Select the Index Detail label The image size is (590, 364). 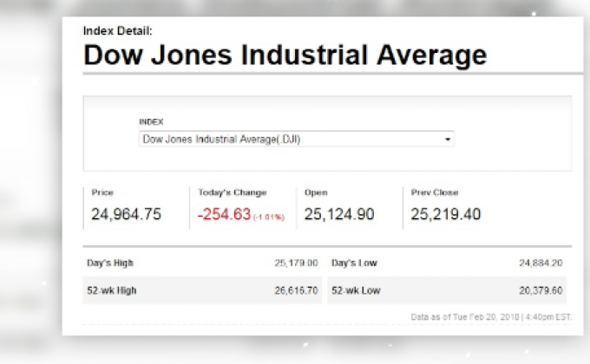click(x=117, y=30)
